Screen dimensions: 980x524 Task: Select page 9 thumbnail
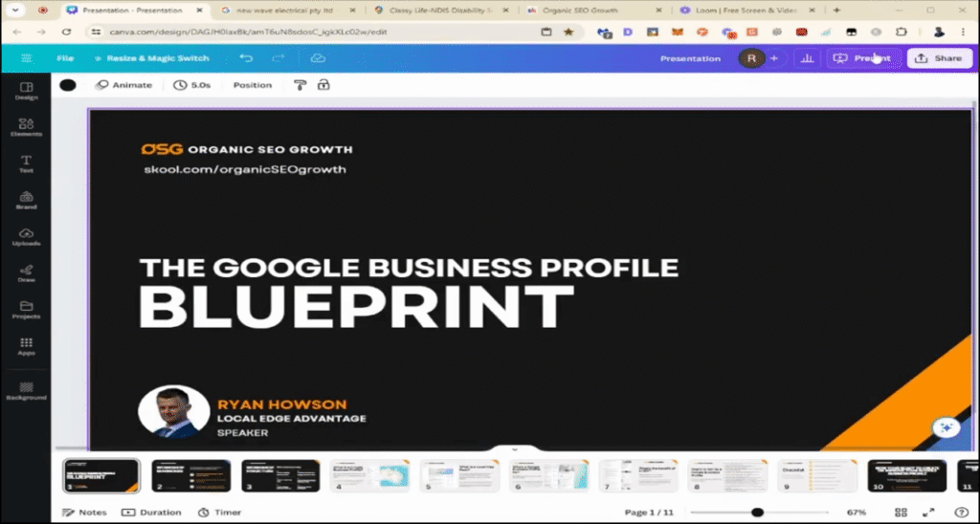tap(817, 476)
